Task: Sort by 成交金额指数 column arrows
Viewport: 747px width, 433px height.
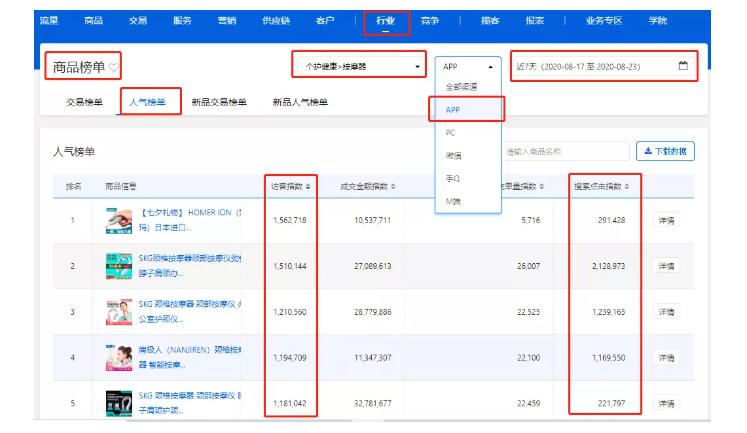Action: tap(393, 186)
